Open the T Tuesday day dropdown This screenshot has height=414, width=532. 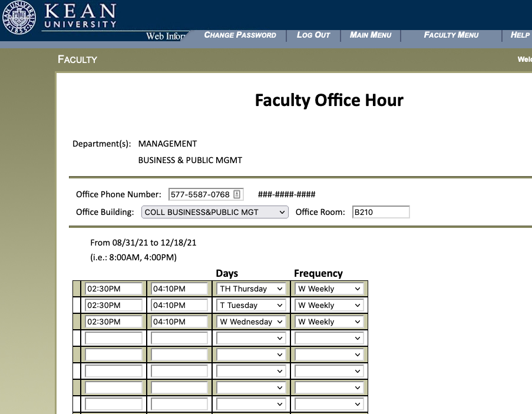pyautogui.click(x=251, y=305)
